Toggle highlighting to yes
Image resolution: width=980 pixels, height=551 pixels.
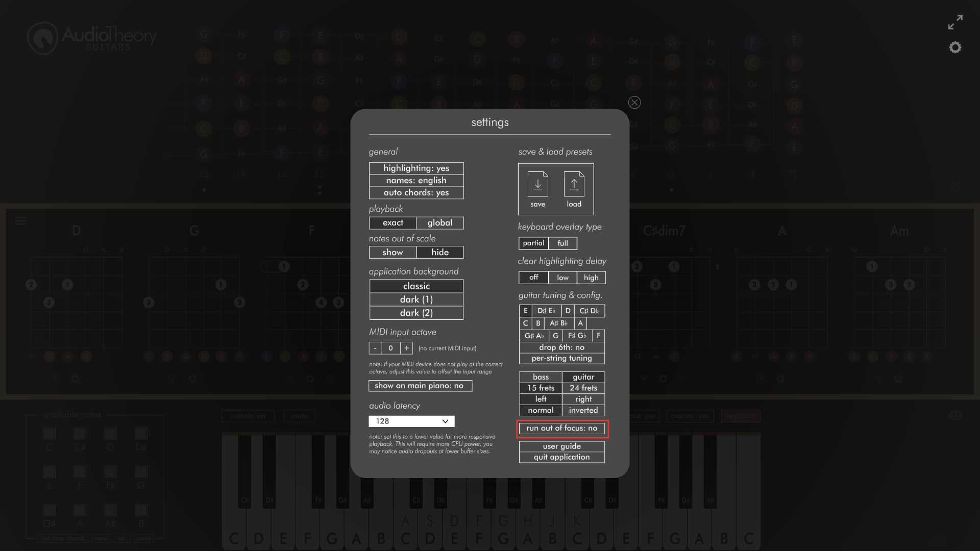tap(416, 167)
